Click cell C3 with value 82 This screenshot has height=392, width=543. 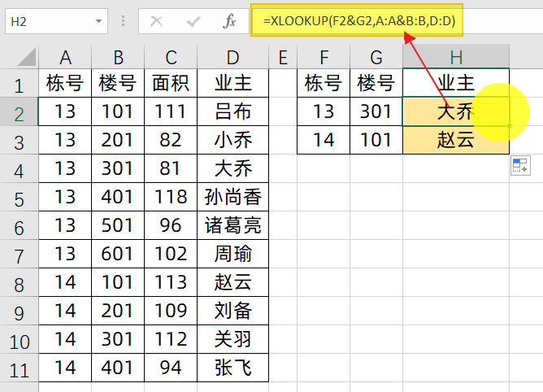[x=171, y=140]
